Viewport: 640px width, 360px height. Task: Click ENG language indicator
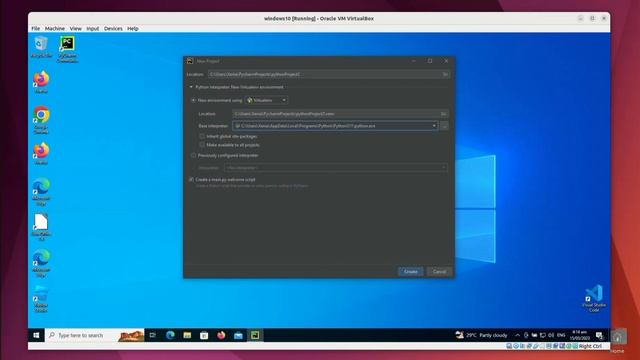click(561, 336)
